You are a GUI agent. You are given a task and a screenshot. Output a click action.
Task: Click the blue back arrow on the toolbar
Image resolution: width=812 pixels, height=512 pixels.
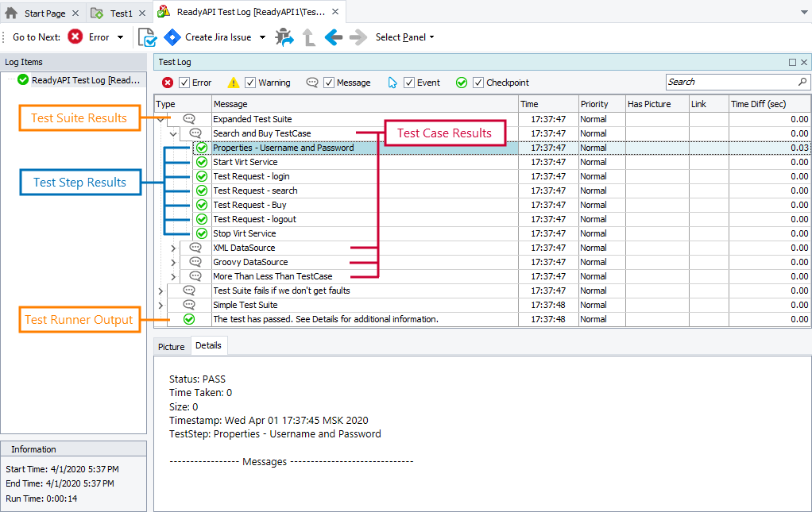[x=333, y=37]
